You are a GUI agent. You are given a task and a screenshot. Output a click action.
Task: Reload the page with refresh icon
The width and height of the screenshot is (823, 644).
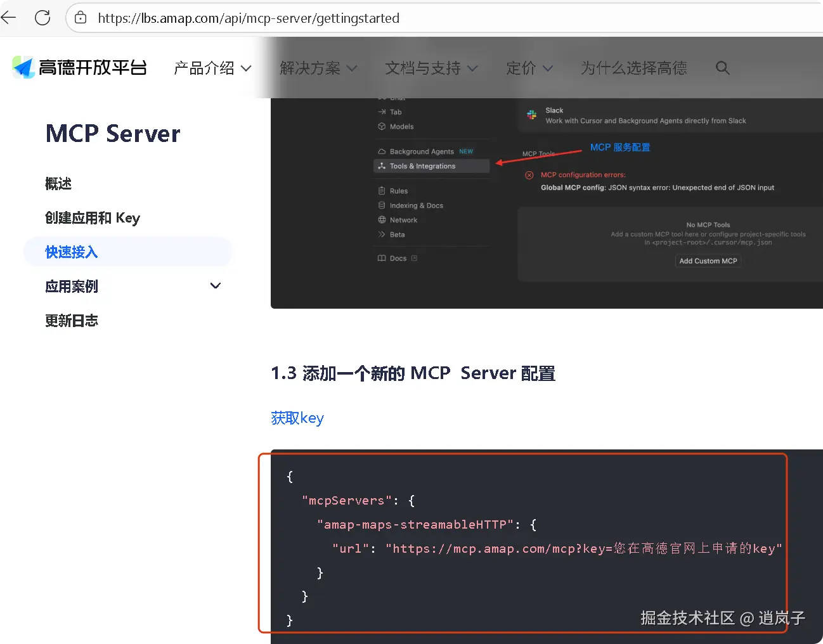pyautogui.click(x=42, y=18)
